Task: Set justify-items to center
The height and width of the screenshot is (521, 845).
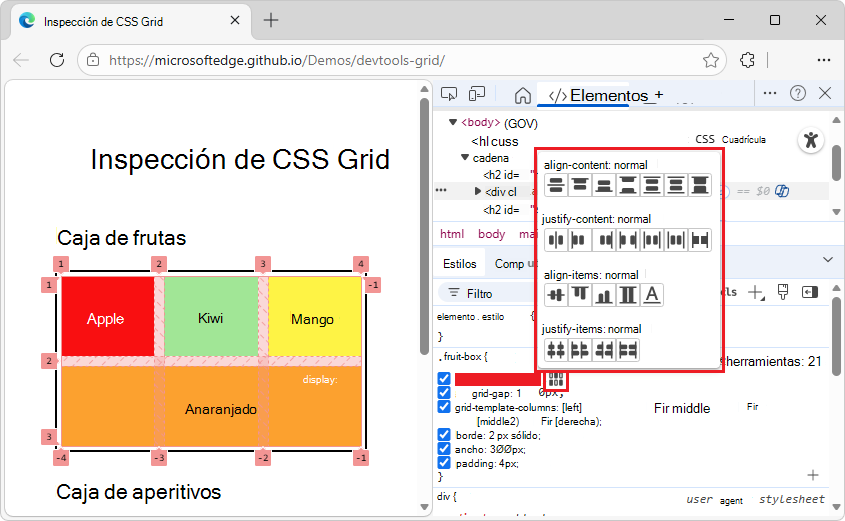Action: coord(556,350)
